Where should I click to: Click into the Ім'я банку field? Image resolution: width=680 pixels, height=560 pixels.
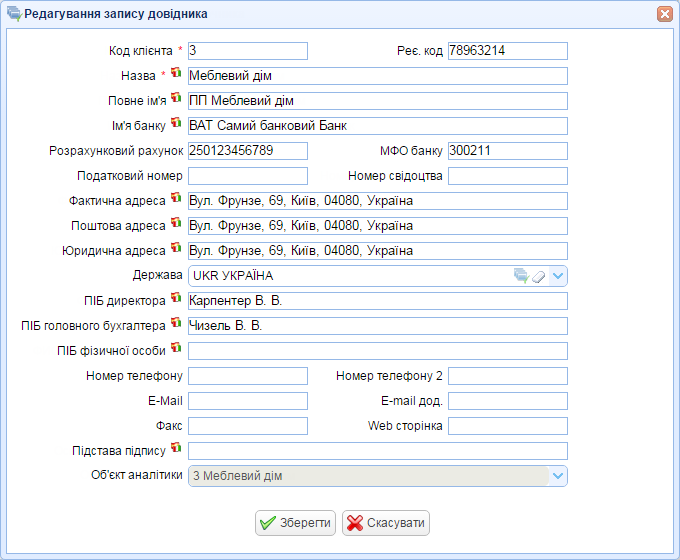[x=378, y=126]
